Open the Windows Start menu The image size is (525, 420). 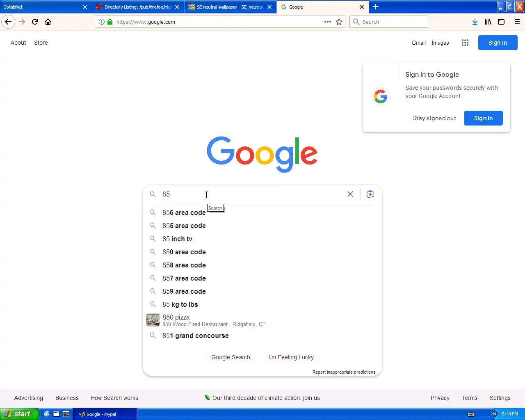point(19,414)
